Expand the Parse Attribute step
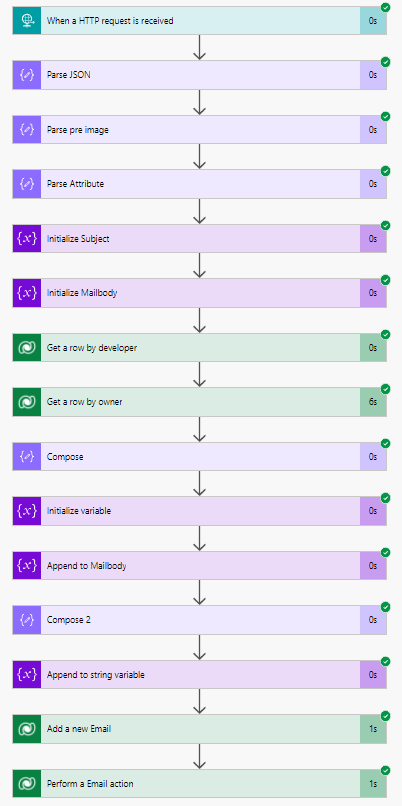This screenshot has width=402, height=806. 199,184
